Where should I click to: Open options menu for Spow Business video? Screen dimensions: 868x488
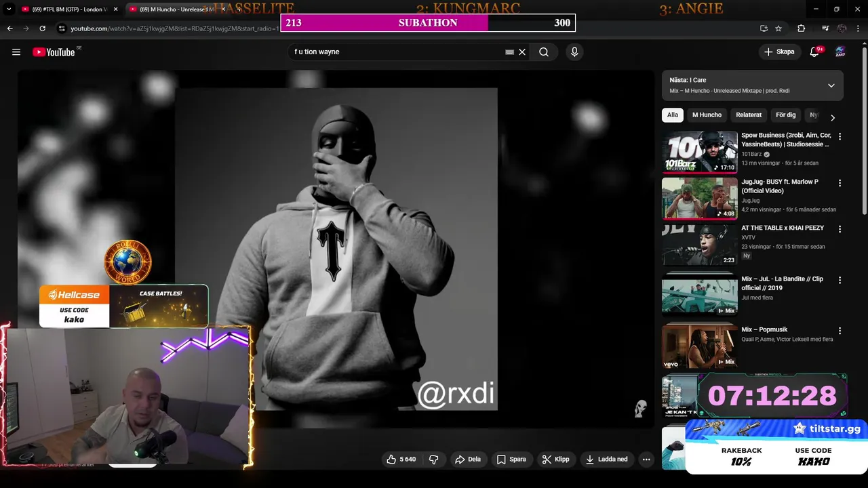click(840, 136)
